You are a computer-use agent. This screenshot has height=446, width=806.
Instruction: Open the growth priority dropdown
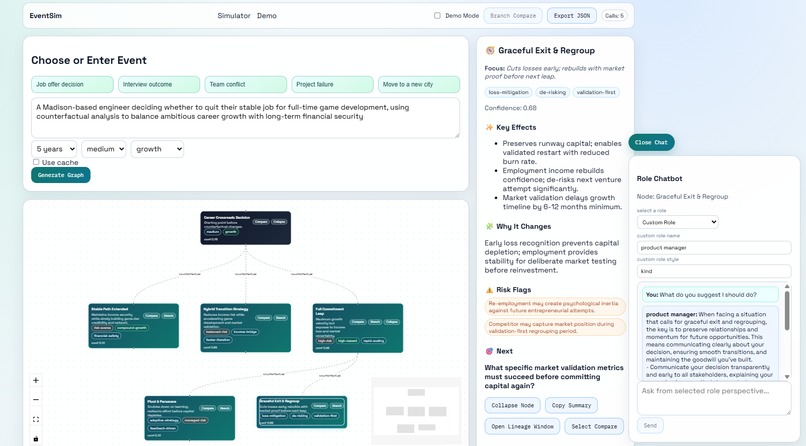(x=157, y=149)
